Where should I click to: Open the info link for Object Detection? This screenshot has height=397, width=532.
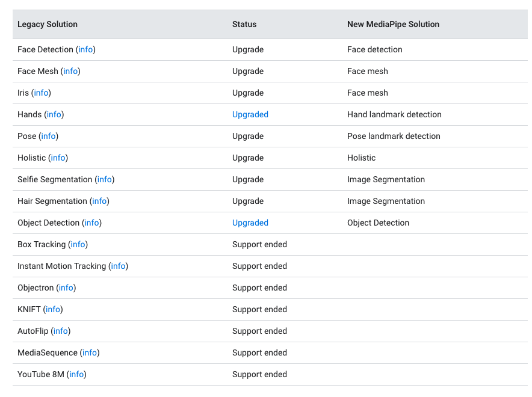[91, 223]
